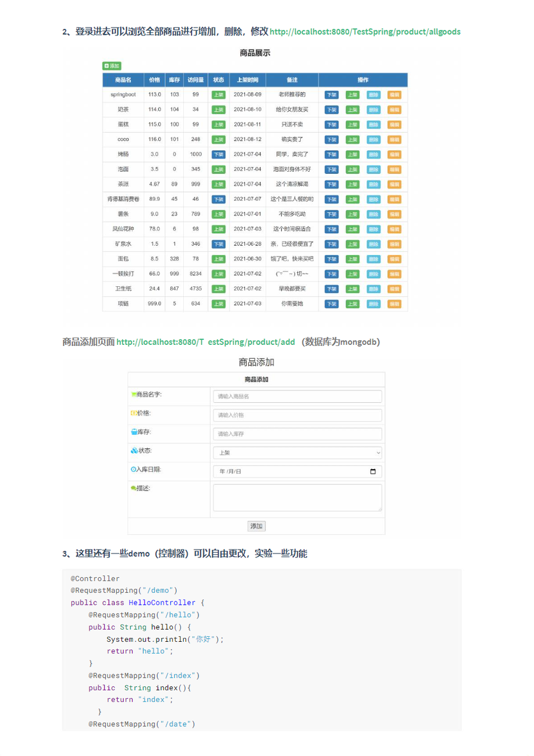Viewport: 534px width, 756px height.
Task: Click the orange 编辑 button for 奶茶
Action: pos(395,110)
